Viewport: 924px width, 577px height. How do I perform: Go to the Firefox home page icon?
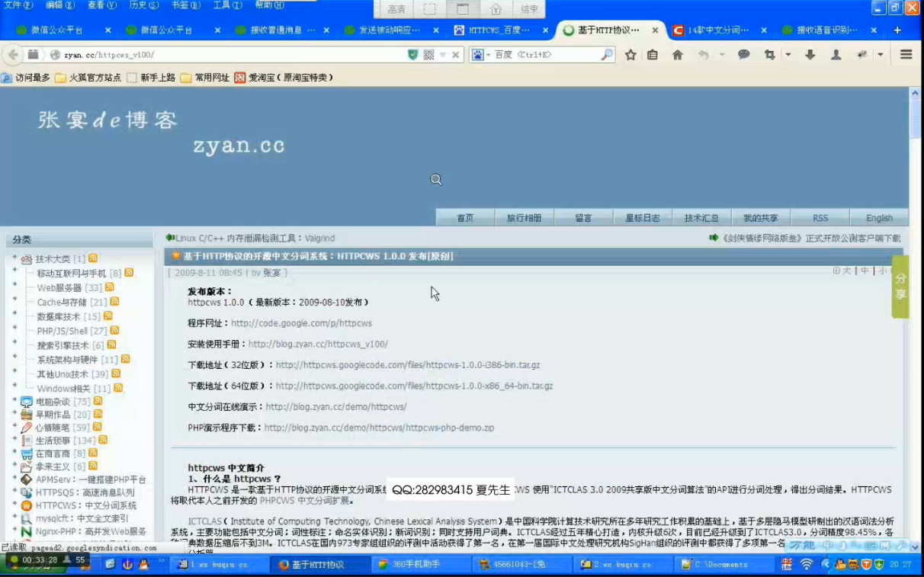(x=677, y=55)
